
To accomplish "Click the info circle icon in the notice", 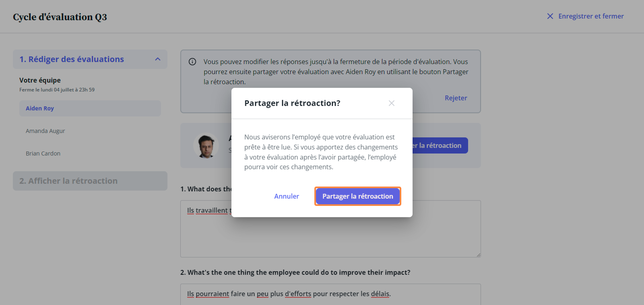I will coord(192,62).
